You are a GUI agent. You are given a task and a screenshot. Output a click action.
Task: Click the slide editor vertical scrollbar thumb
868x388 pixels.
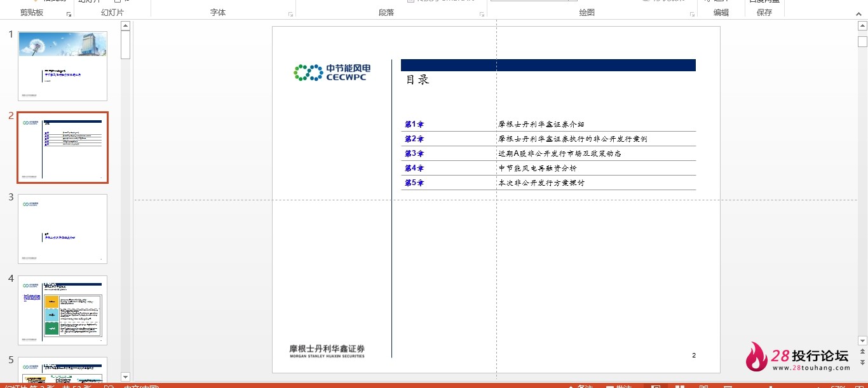pos(862,42)
